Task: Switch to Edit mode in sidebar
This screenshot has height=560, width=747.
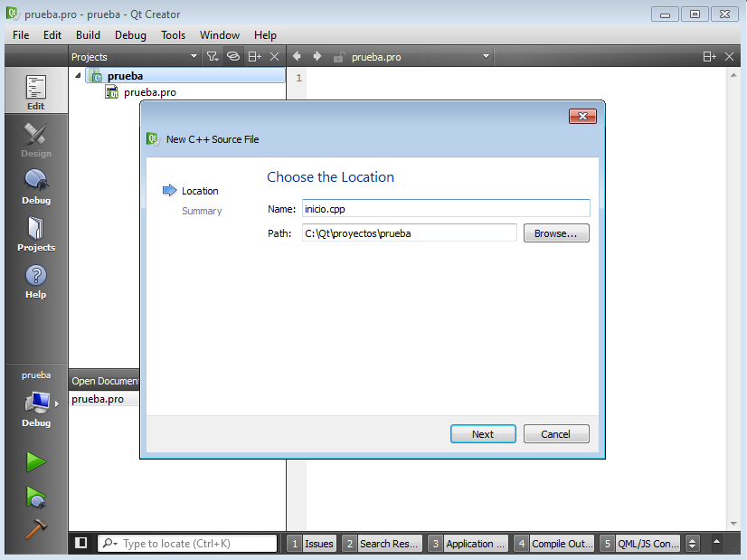Action: click(36, 91)
